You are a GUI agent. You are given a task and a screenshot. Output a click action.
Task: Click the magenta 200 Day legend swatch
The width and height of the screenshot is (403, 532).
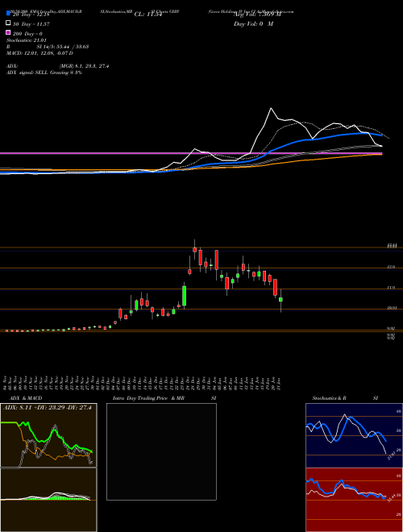pyautogui.click(x=8, y=32)
